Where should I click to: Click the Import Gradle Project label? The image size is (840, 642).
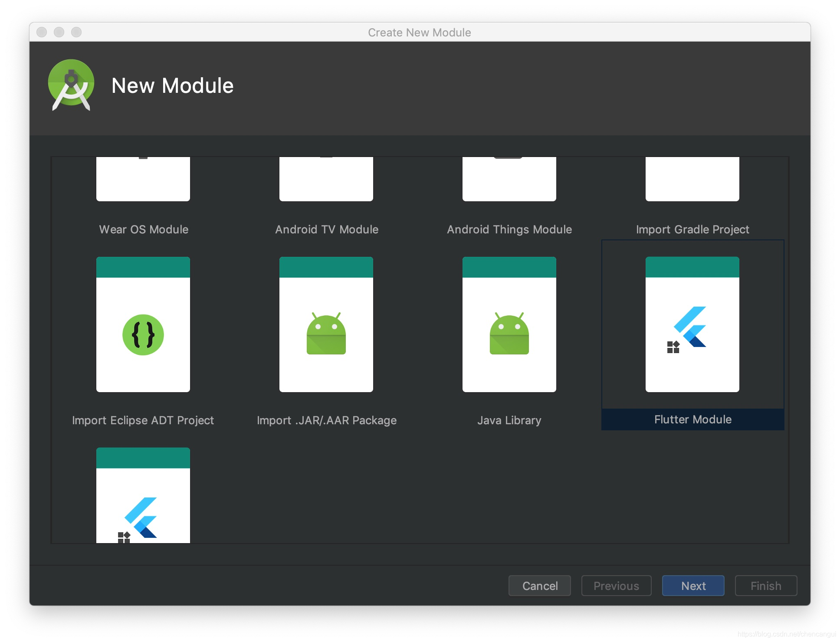692,229
